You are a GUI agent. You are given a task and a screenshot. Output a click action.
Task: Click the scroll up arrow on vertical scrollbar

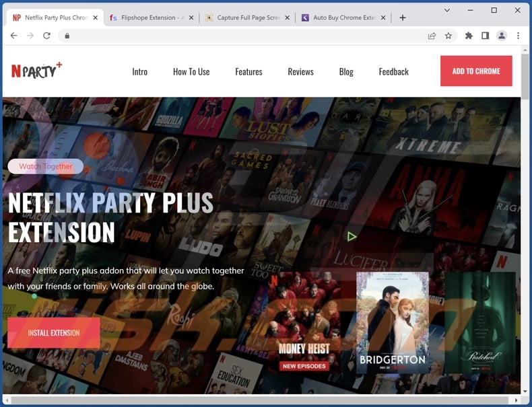525,50
